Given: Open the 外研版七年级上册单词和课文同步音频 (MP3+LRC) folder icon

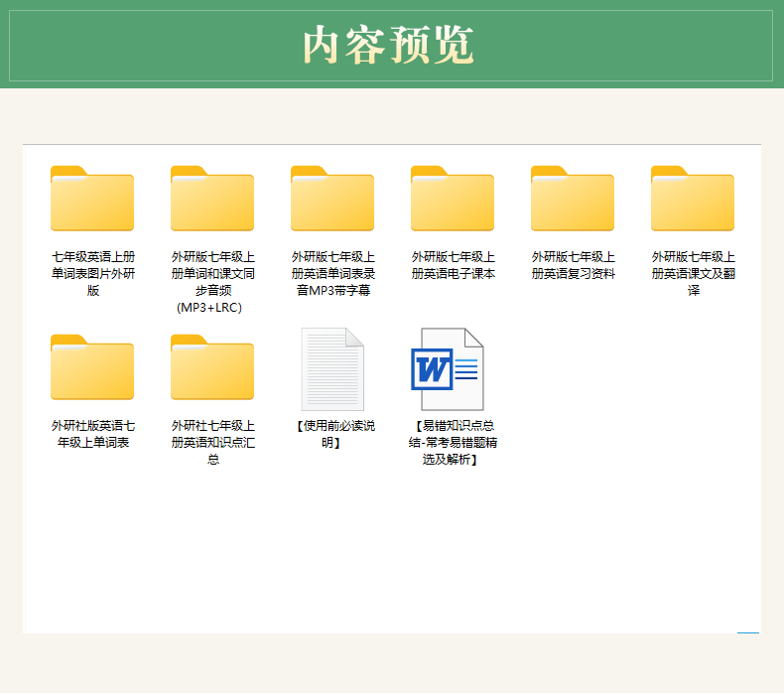Looking at the screenshot, I should [x=212, y=199].
